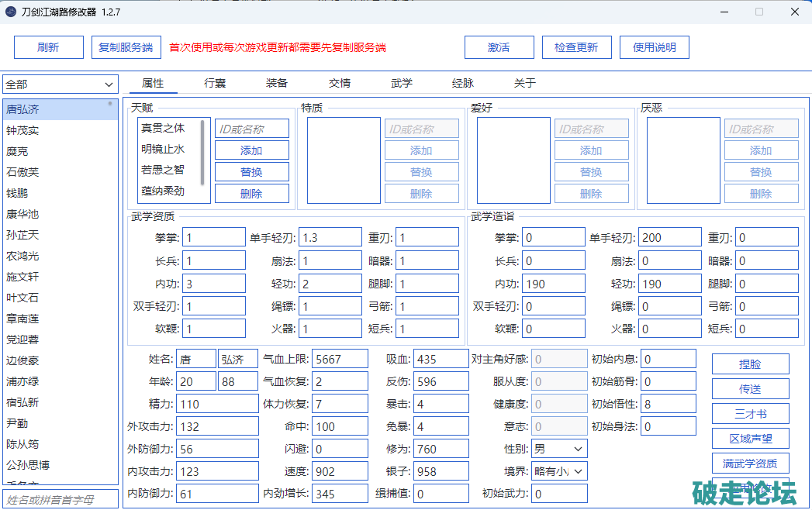Select character 钟茂实 in list

(23, 130)
